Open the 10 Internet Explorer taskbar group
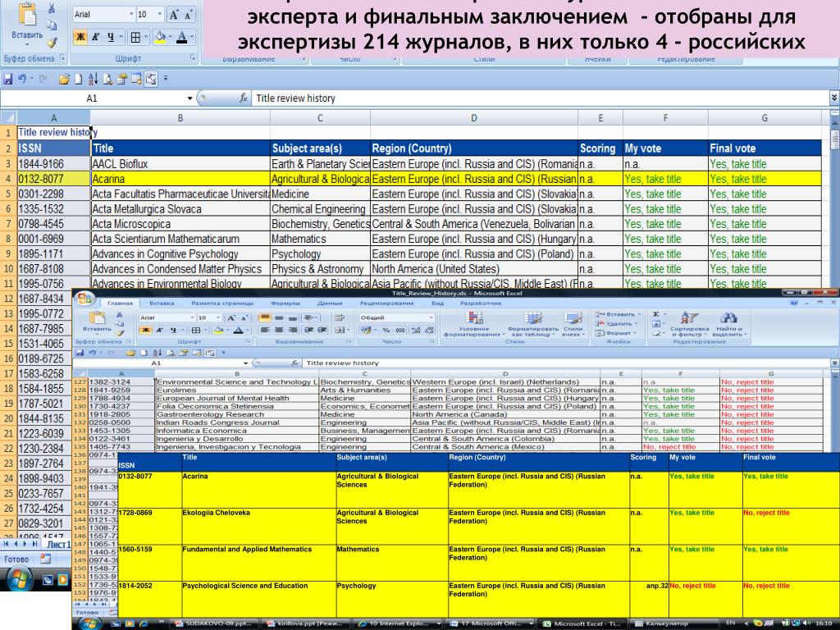Screen dimensions: 840x630 [399, 623]
